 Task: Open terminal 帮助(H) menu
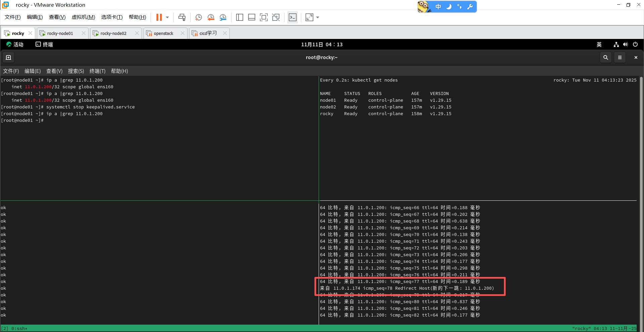tap(119, 71)
